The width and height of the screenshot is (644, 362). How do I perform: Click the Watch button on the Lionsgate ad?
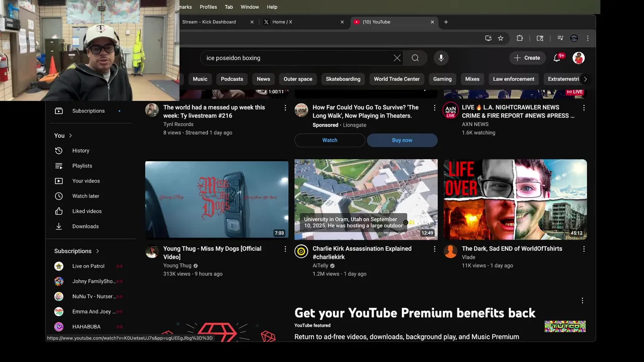coord(330,140)
